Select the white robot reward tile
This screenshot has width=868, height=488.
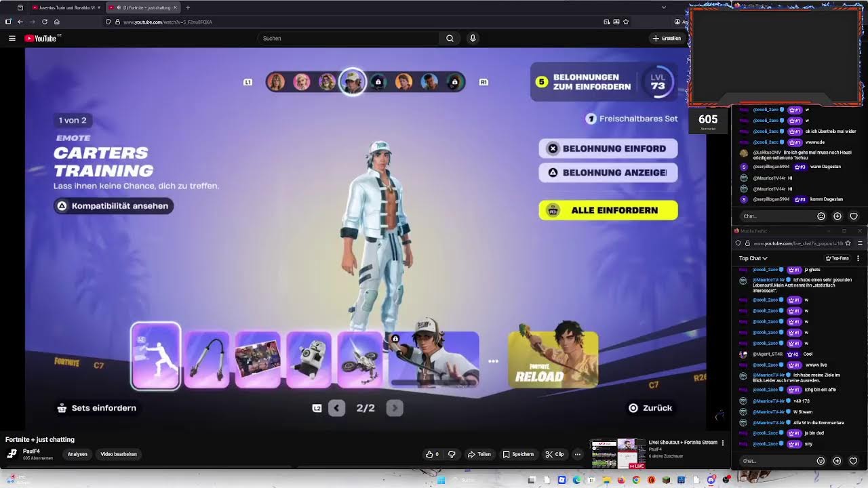[x=309, y=359]
